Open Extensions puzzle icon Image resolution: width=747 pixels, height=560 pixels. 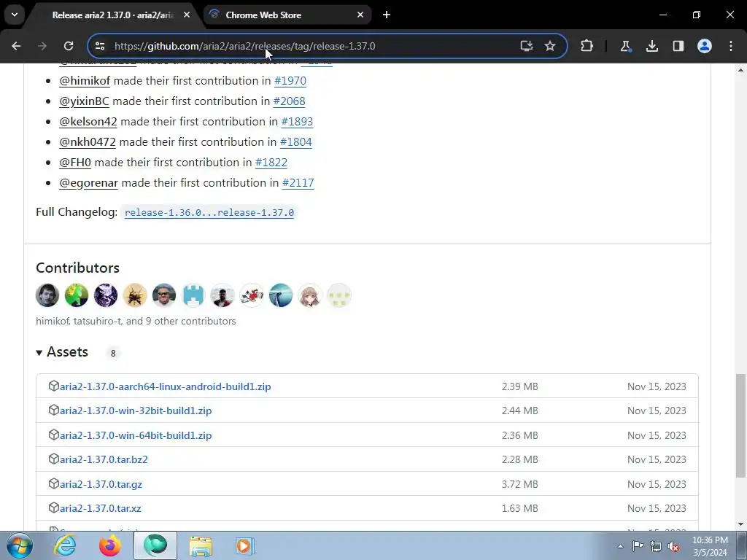tap(587, 46)
